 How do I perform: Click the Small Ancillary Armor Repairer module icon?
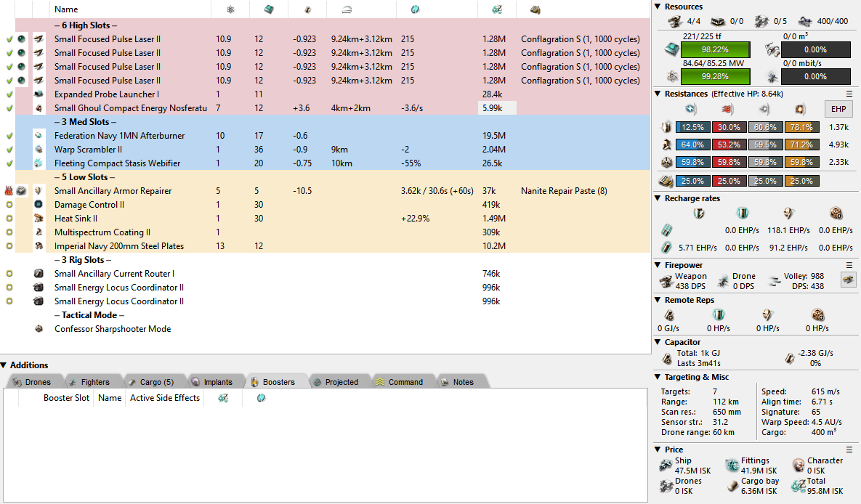(x=39, y=191)
